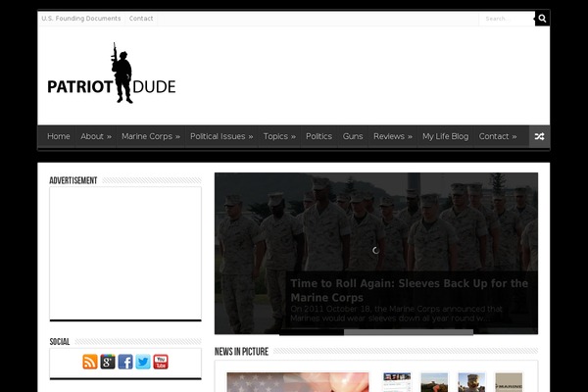This screenshot has height=392, width=588.
Task: Open 'Time to Roll Again' article headline
Action: (409, 290)
